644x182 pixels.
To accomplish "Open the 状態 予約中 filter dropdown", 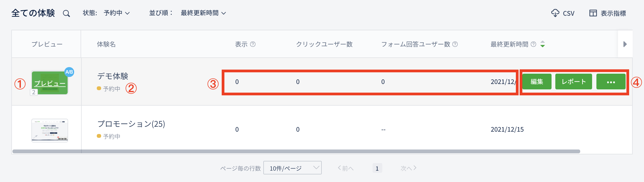I will (117, 13).
